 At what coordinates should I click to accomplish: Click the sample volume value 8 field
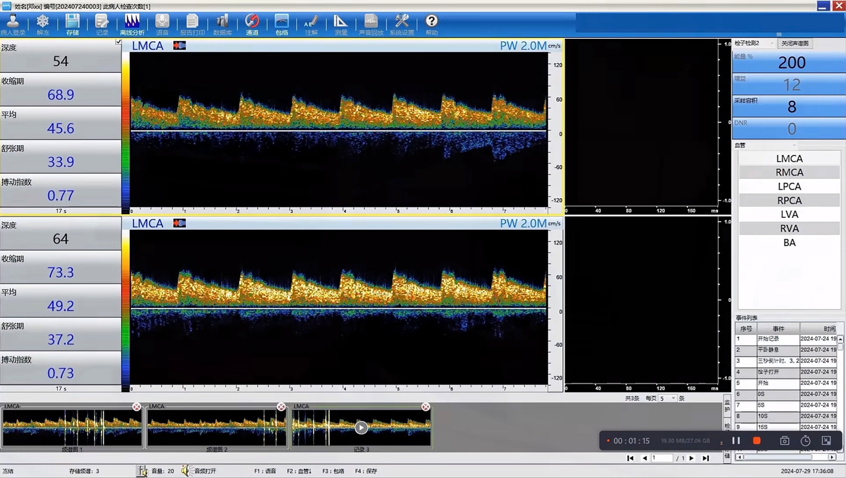(789, 107)
